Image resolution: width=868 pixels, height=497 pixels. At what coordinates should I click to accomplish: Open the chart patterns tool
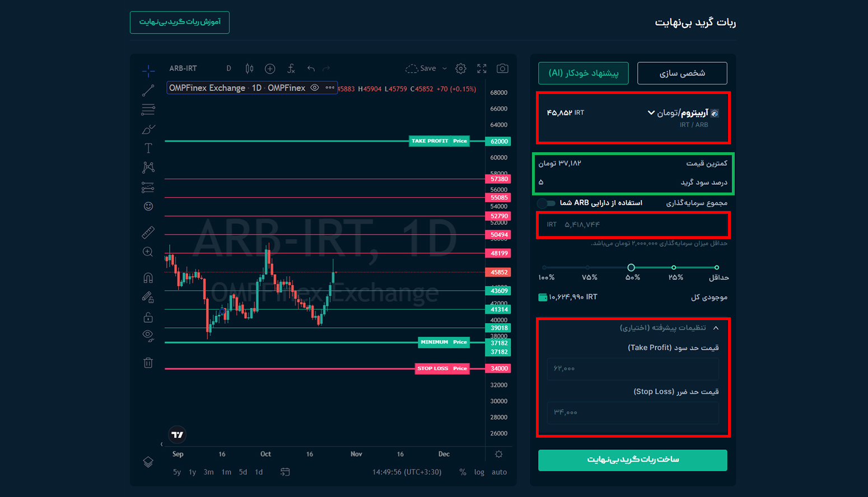tap(148, 167)
